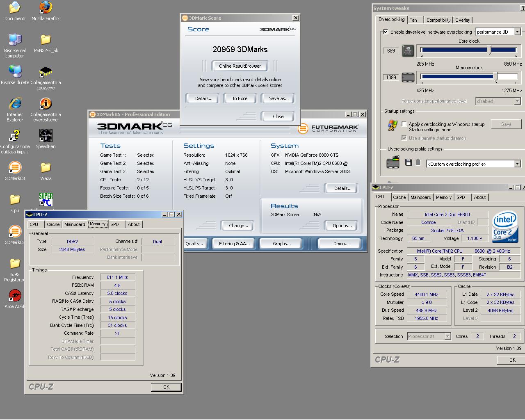525x420 pixels.
Task: Click the Online ResultBrowser button
Action: [x=240, y=66]
